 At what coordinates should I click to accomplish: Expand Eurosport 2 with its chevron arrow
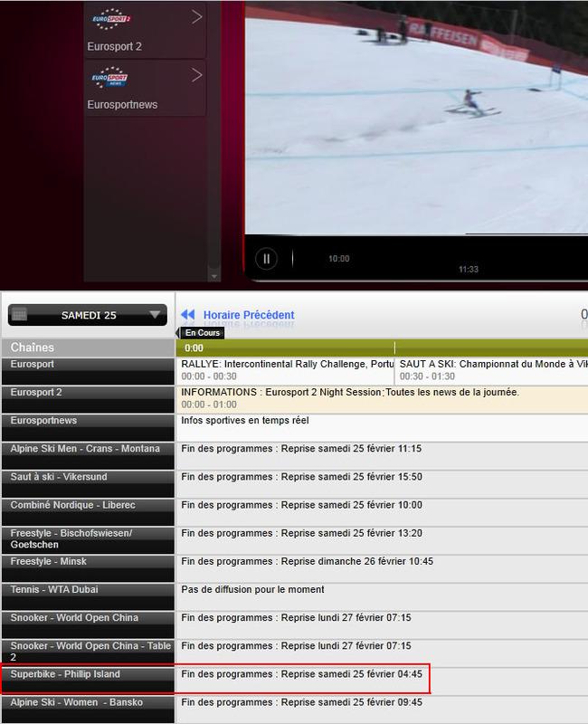tap(197, 17)
